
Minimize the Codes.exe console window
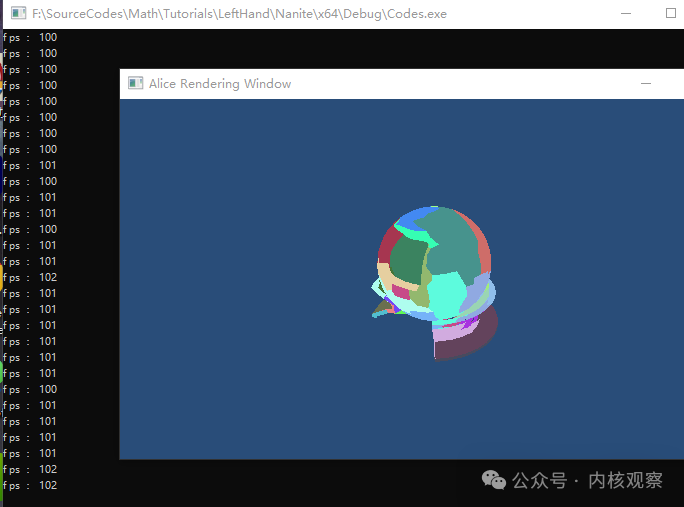pyautogui.click(x=626, y=14)
